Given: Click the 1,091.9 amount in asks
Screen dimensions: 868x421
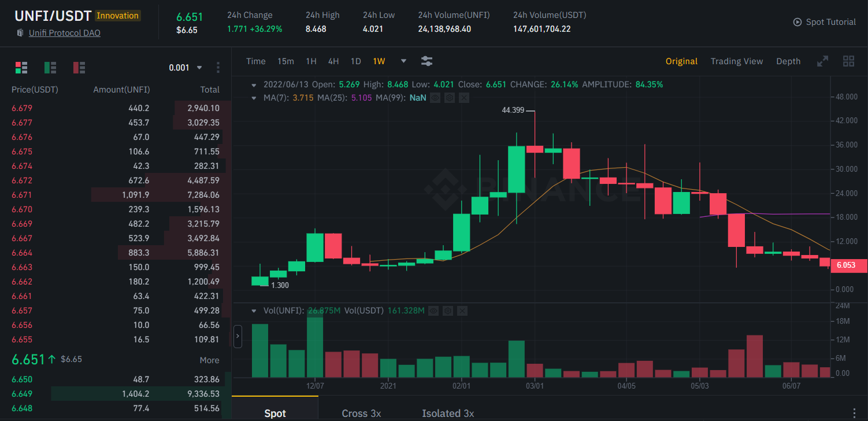Looking at the screenshot, I should point(136,195).
